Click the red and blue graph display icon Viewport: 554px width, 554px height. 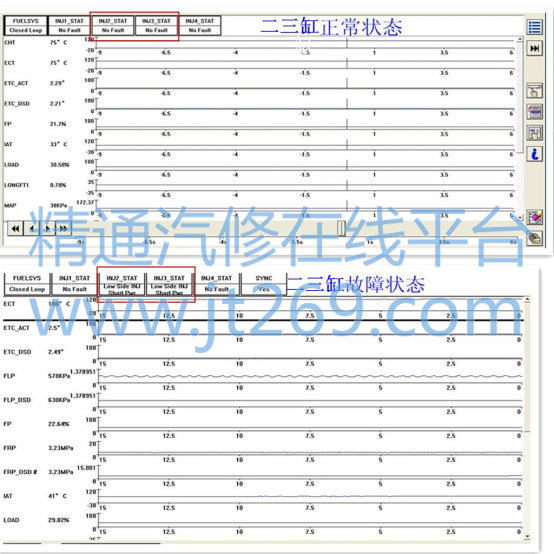(x=534, y=112)
